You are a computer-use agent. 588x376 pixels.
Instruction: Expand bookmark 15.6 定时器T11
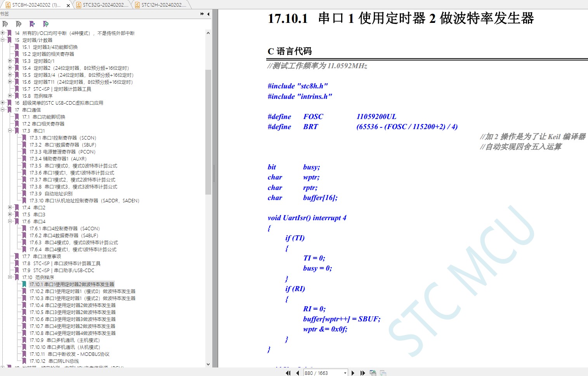(10, 82)
